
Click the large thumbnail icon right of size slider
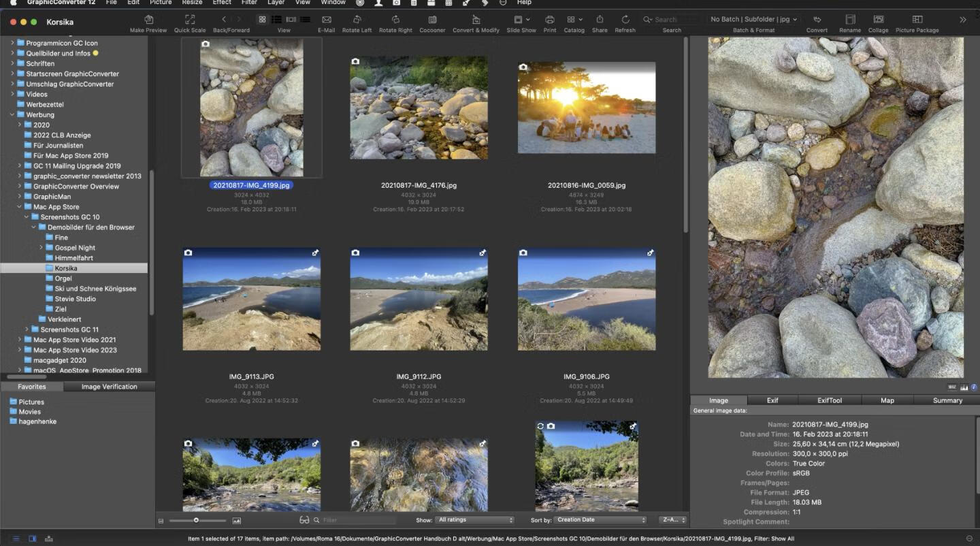tap(237, 521)
